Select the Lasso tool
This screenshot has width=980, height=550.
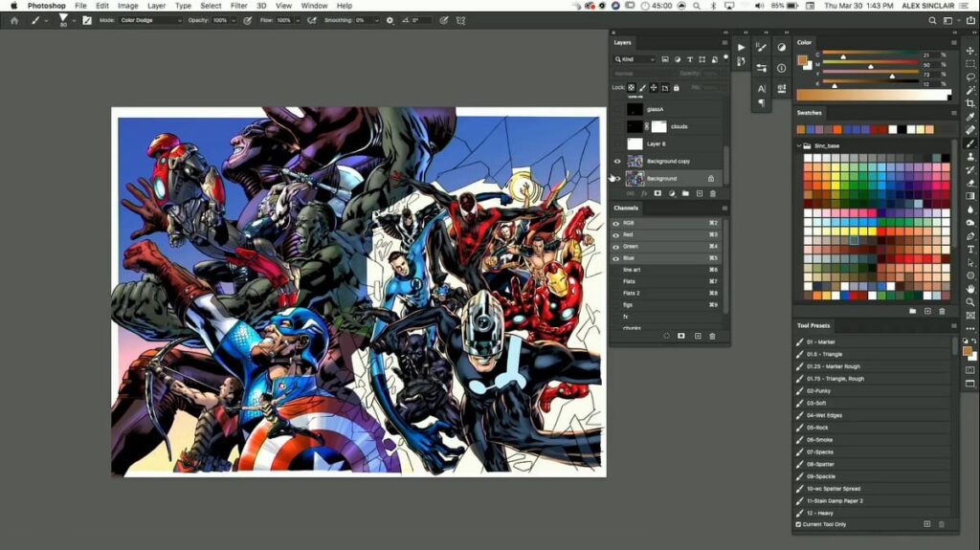point(970,77)
